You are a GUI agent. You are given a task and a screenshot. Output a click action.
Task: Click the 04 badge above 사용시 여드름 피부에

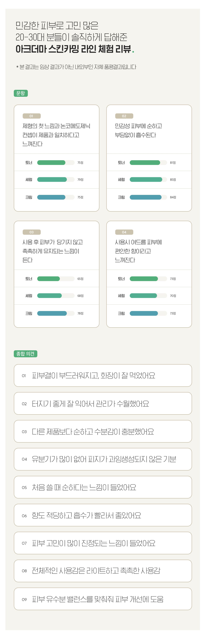point(124,232)
